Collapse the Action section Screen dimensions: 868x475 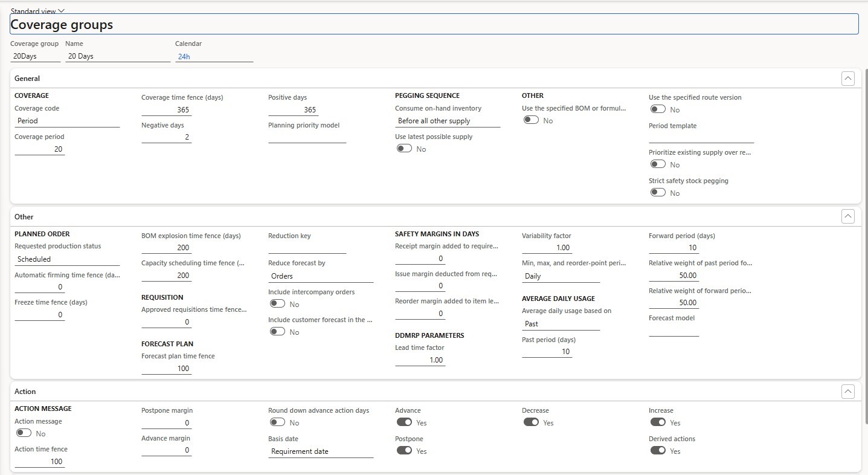pos(847,392)
